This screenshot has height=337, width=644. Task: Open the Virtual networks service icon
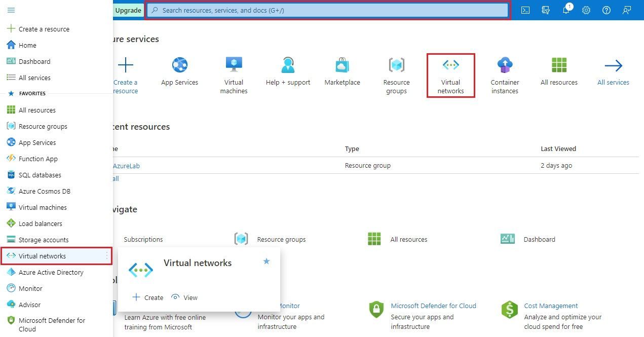pos(450,65)
